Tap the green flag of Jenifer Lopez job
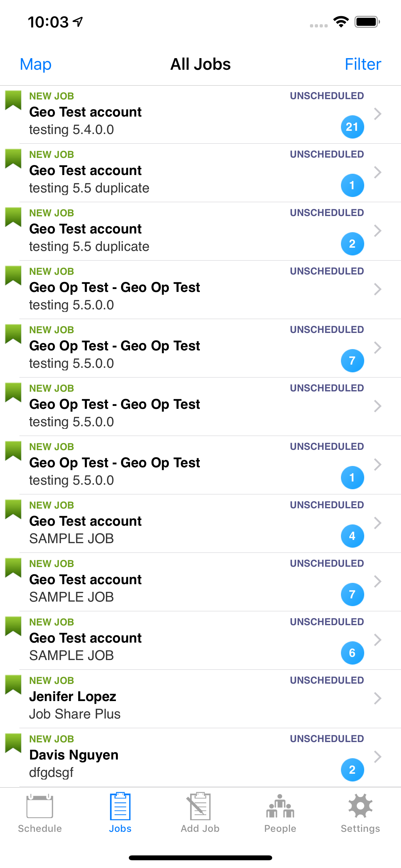401x868 pixels. point(13,685)
